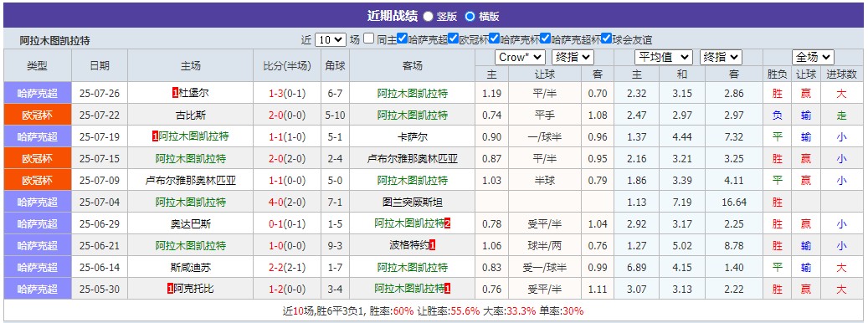Image resolution: width=868 pixels, height=323 pixels.
Task: Click the 欧冠杯 label in the 25-07-22 row
Action: (x=38, y=115)
